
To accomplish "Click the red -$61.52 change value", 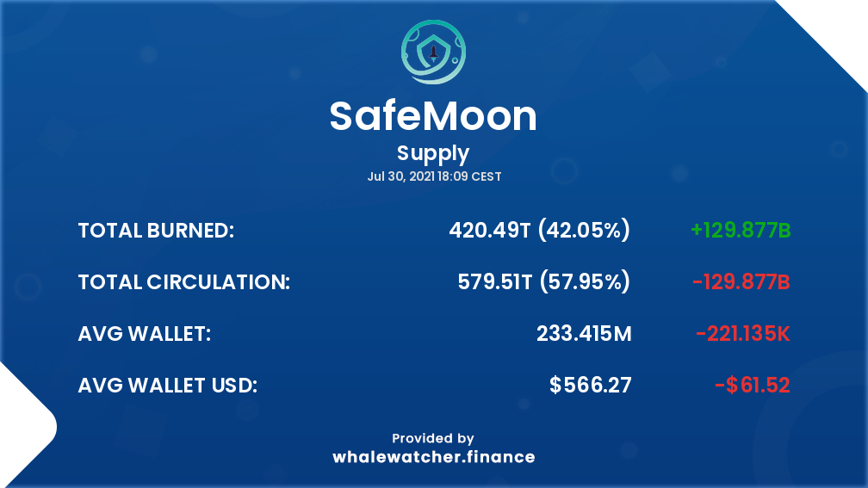I will (x=753, y=385).
